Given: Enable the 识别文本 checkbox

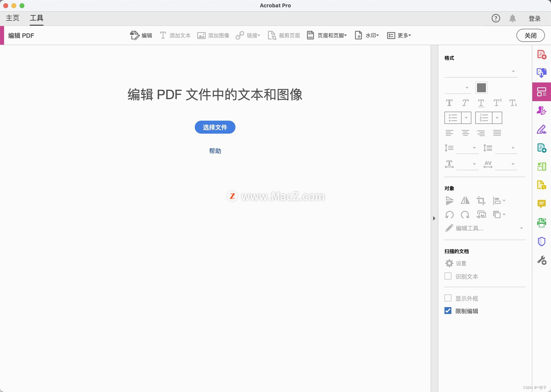Looking at the screenshot, I should click(x=448, y=276).
